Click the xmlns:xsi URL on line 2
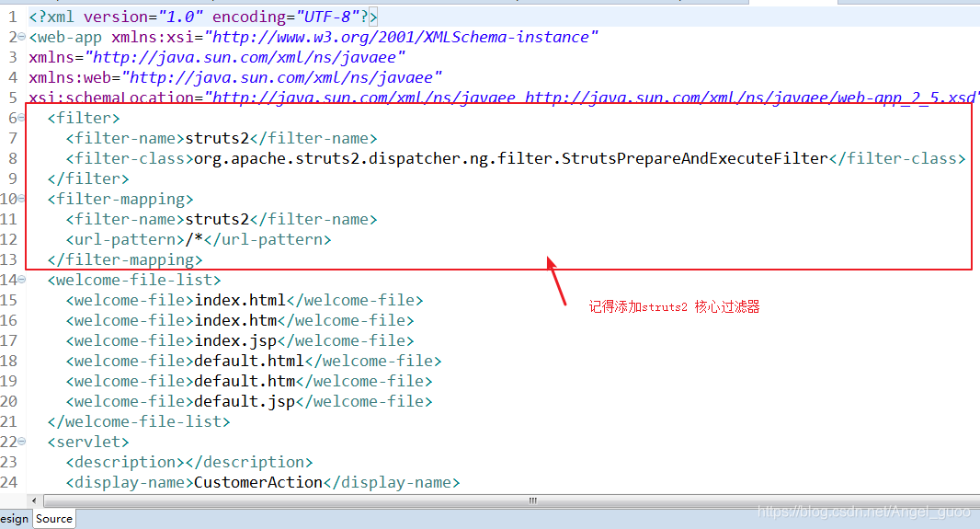This screenshot has height=529, width=980. tap(401, 38)
